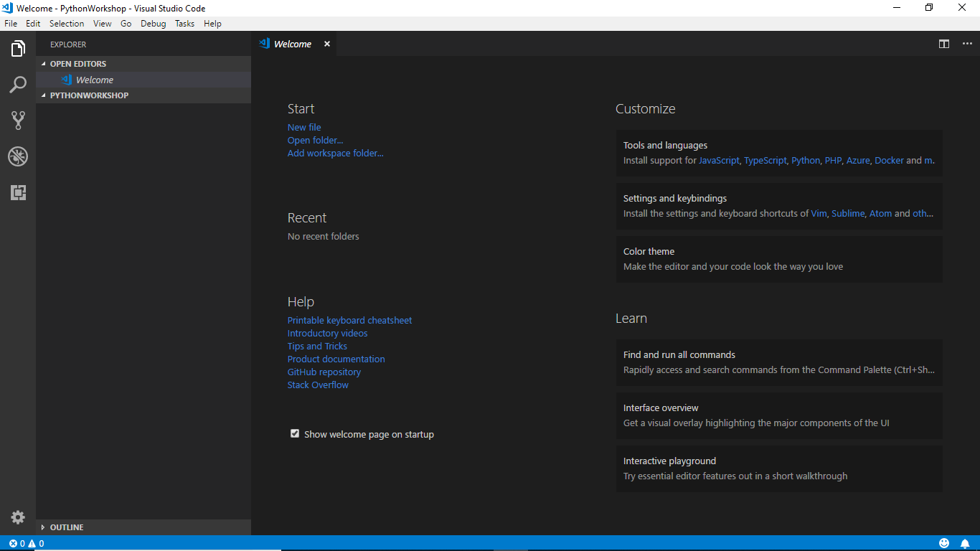Screen dimensions: 980x551
Task: Open Stack Overflow link
Action: (x=318, y=385)
